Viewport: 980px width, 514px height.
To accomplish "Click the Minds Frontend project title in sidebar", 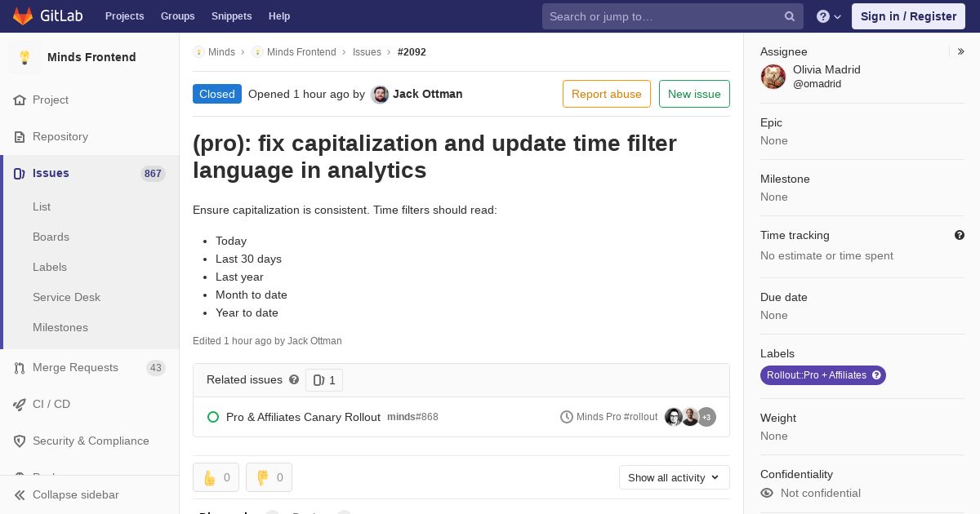I will tap(91, 57).
